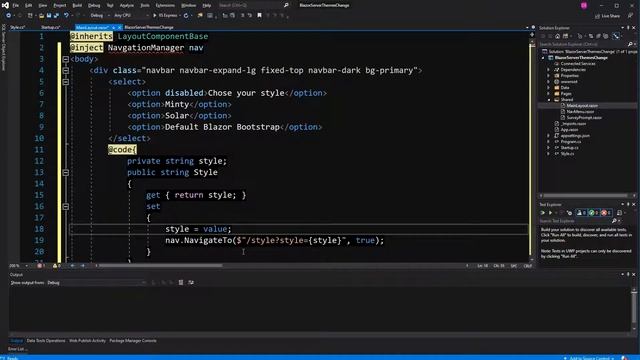This screenshot has height=360, width=640.
Task: Open the Extensions menu
Action: point(165,5)
